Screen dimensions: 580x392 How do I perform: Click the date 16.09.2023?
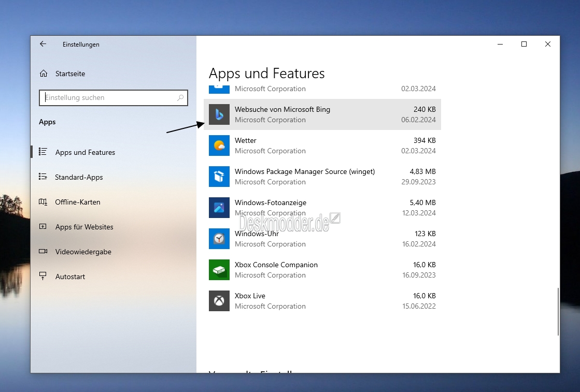click(x=419, y=275)
